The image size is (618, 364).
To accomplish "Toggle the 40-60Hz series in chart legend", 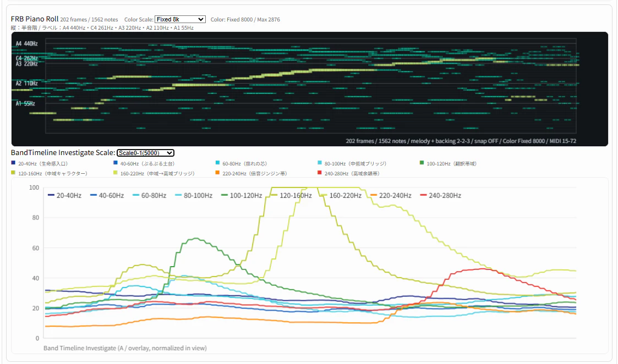I will coord(107,195).
